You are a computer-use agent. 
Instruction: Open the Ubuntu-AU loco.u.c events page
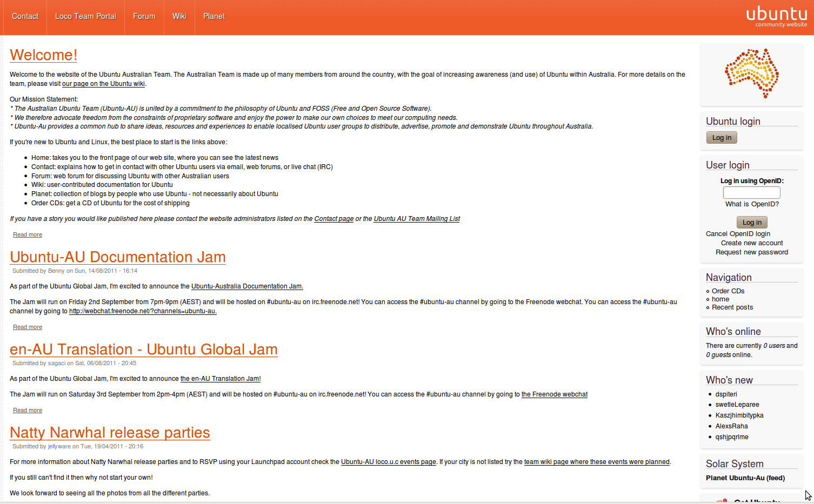coord(388,462)
